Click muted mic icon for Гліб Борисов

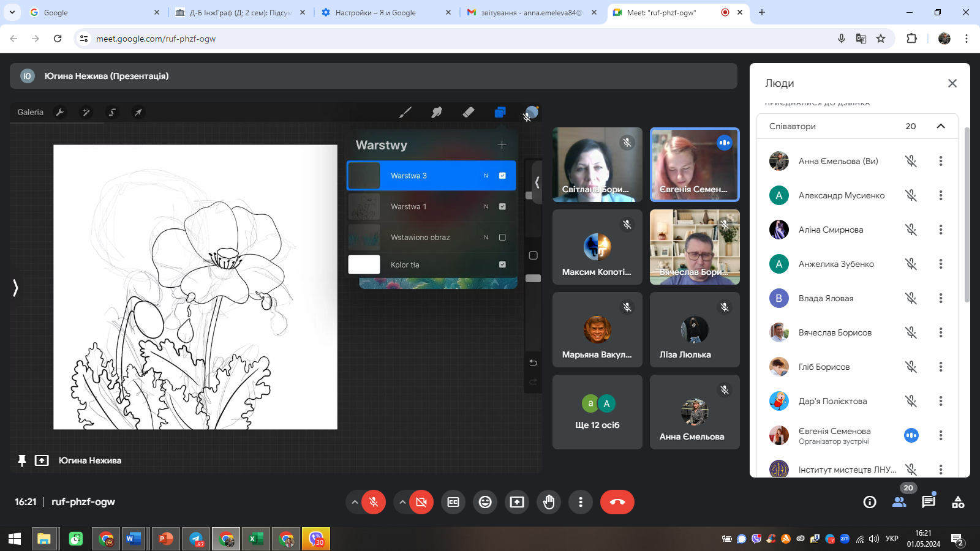(911, 367)
